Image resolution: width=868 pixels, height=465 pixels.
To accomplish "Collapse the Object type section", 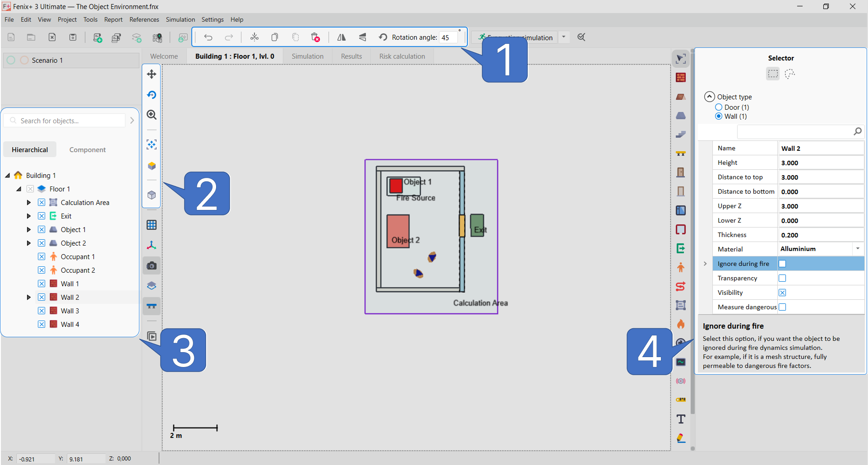I will click(x=710, y=97).
